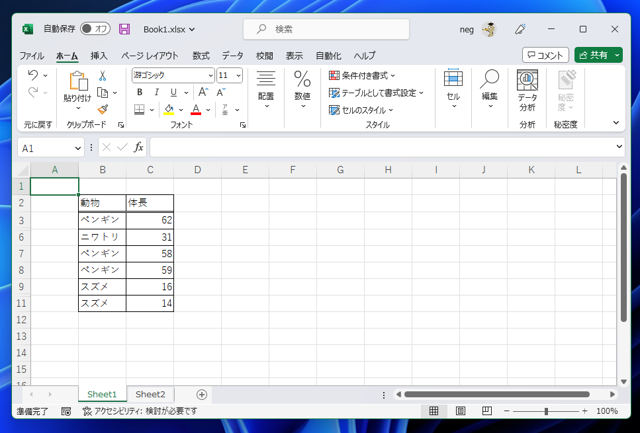Click the Save floppy disk icon
Screen dimensions: 640x433
(124, 29)
